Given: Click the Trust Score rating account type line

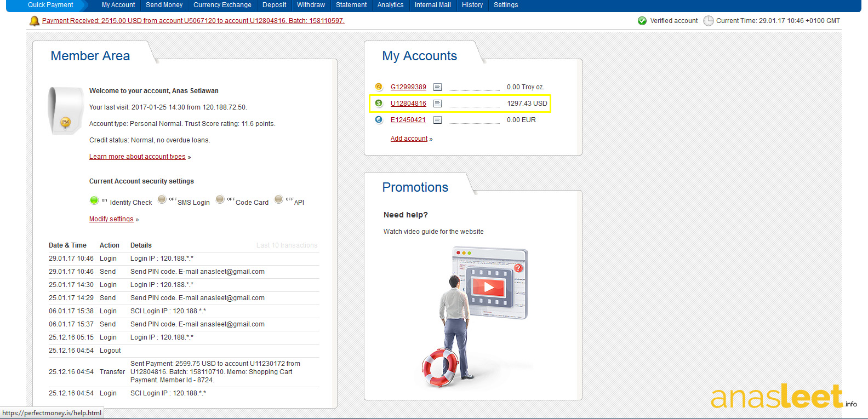Looking at the screenshot, I should 182,124.
